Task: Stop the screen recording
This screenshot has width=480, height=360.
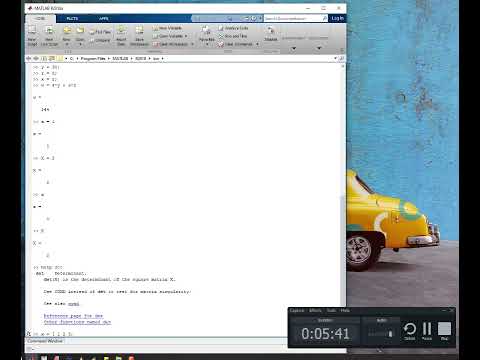Action: point(444,331)
